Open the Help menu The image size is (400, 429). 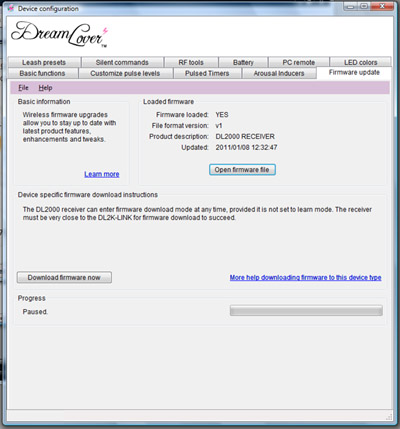coord(45,88)
